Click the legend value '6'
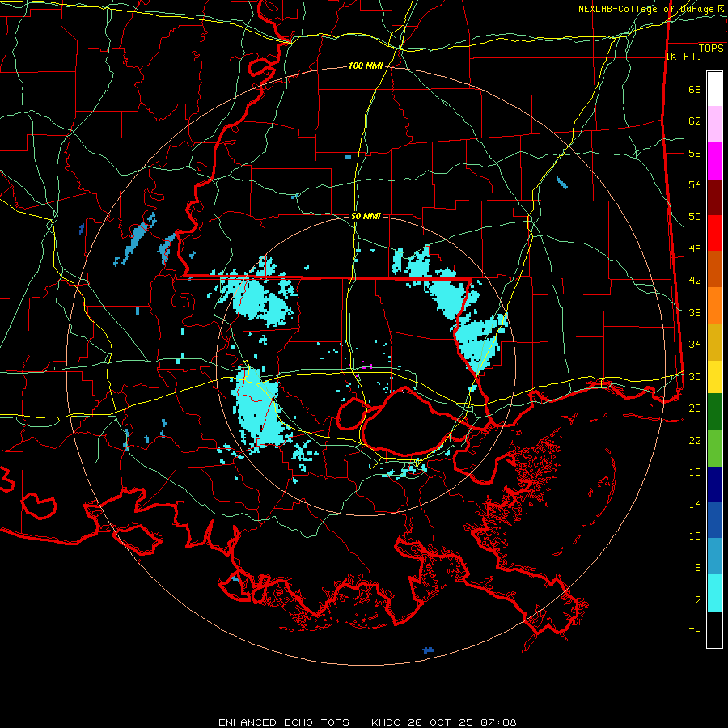The image size is (728, 728). [698, 568]
